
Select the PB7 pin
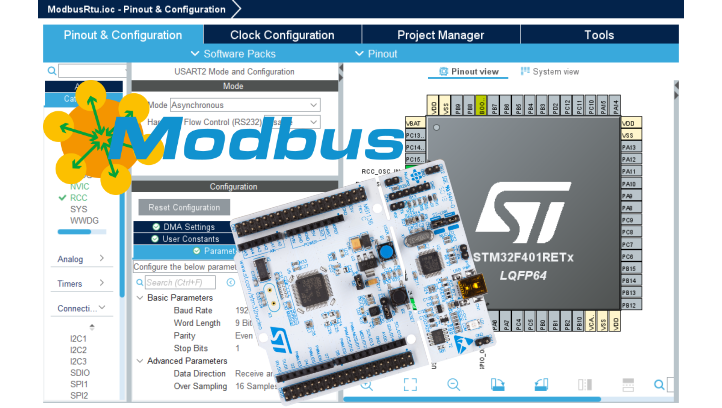tap(494, 105)
